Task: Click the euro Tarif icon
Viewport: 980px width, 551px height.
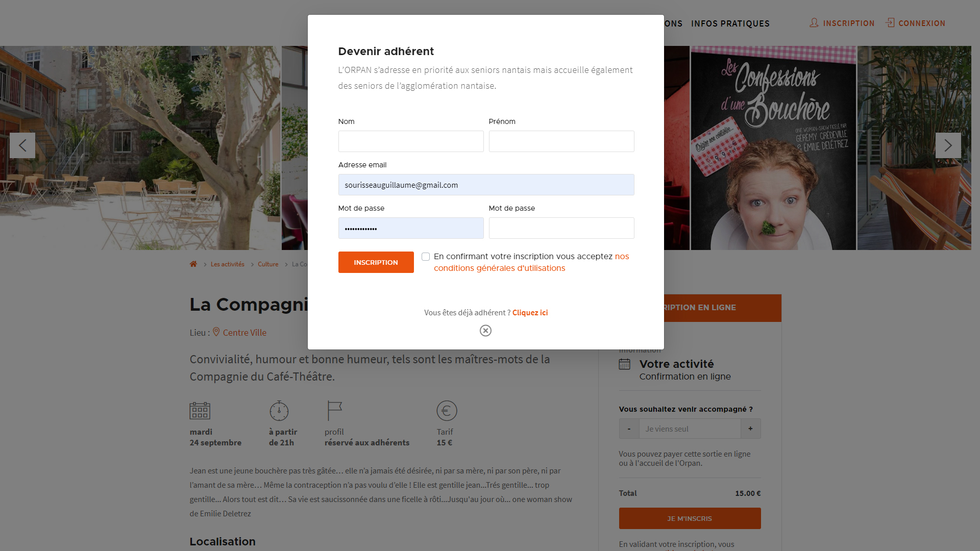Action: [x=447, y=411]
